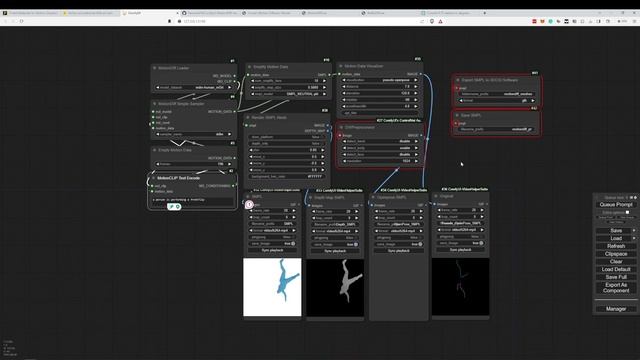
Task: Open visualization combo in Motion Data Visualizer
Action: click(380, 80)
